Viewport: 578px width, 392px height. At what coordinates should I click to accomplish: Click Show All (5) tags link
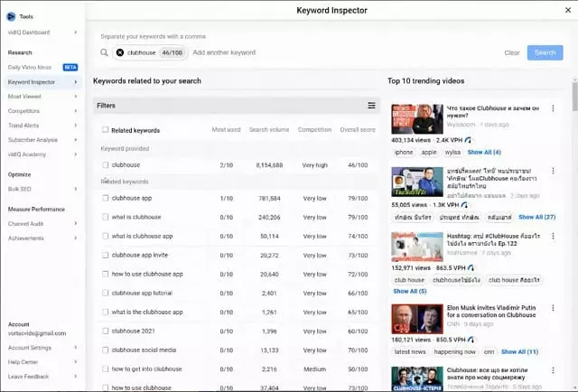click(410, 292)
